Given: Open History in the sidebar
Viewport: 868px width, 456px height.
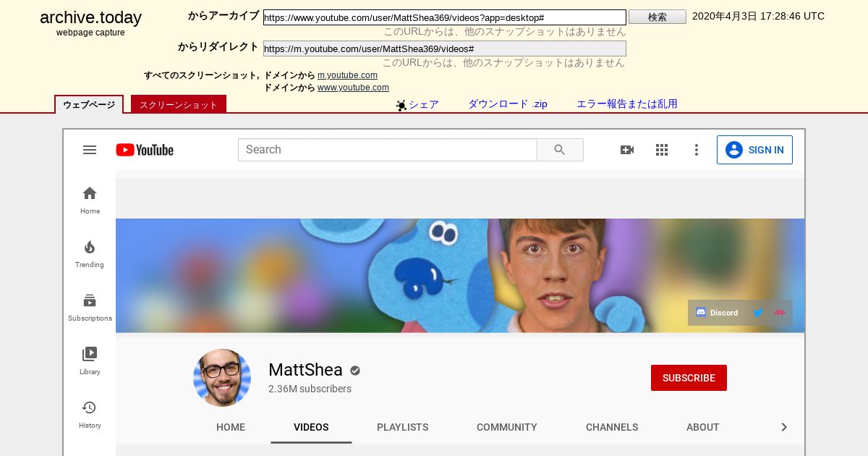Looking at the screenshot, I should (x=90, y=415).
